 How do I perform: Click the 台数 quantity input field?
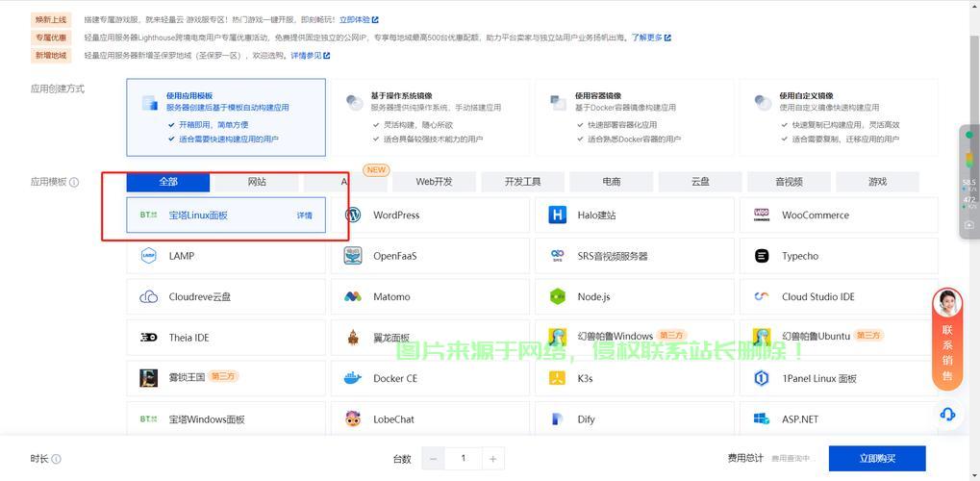pyautogui.click(x=464, y=459)
